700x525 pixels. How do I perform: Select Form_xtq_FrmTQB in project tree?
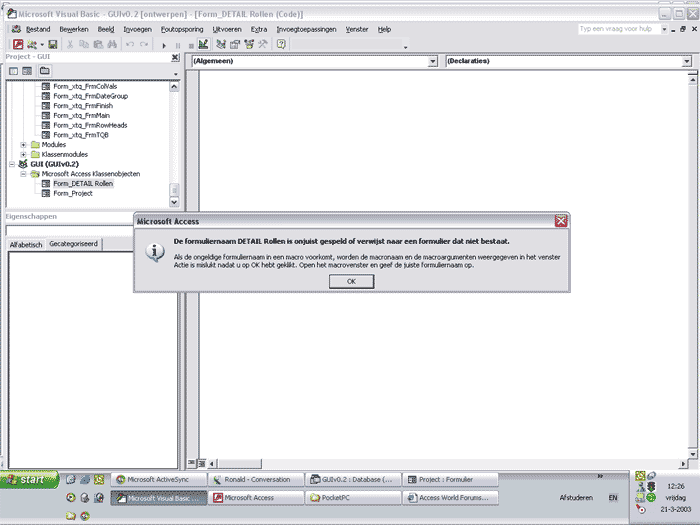click(x=81, y=135)
